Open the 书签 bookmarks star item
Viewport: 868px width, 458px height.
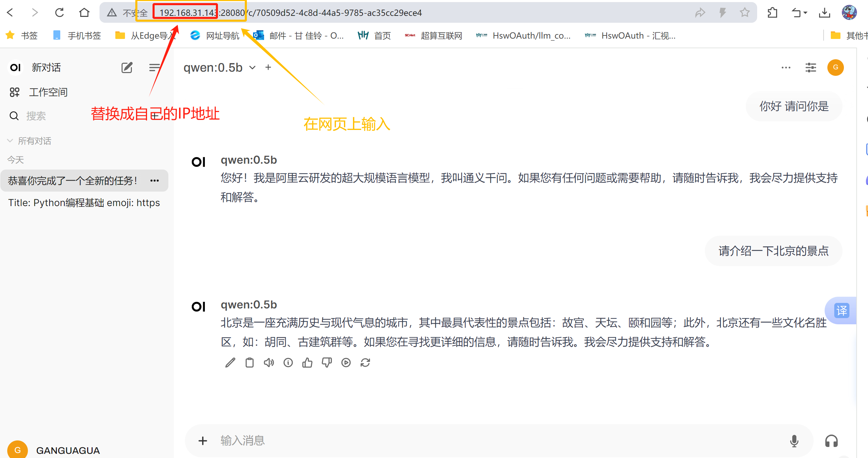22,35
